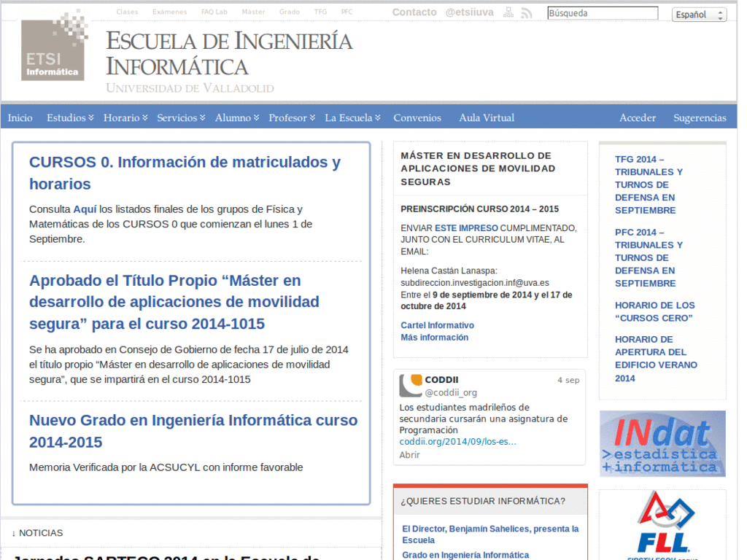Open the CODDII avatar in tweet
Viewport: 747px width, 560px height.
click(x=411, y=386)
